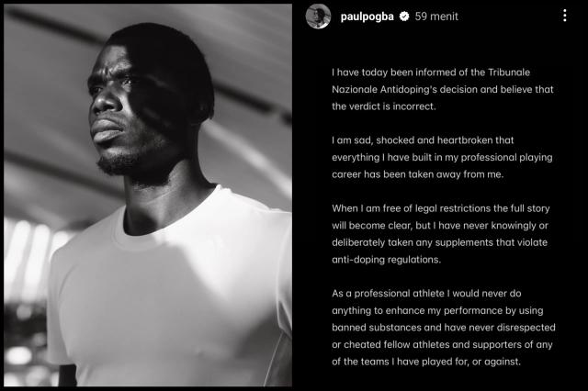Select the "I have today been informed" line
This screenshot has height=391, width=588.
coord(431,73)
